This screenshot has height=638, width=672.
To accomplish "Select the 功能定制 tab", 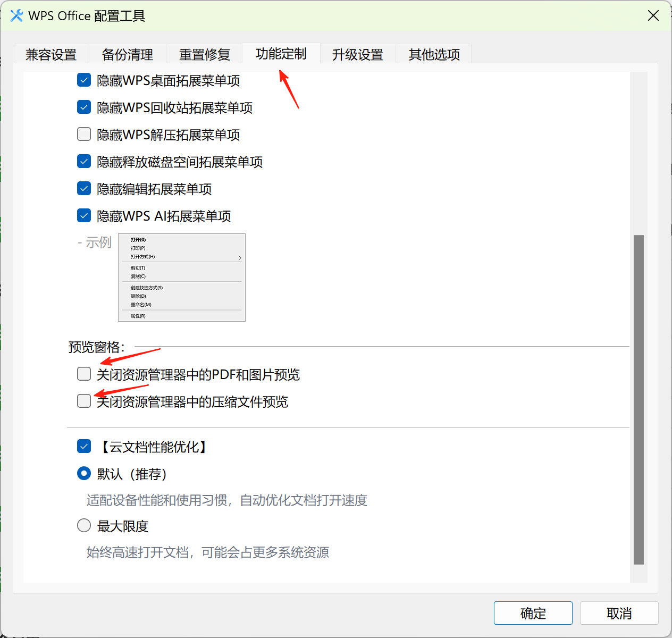I will pos(281,54).
